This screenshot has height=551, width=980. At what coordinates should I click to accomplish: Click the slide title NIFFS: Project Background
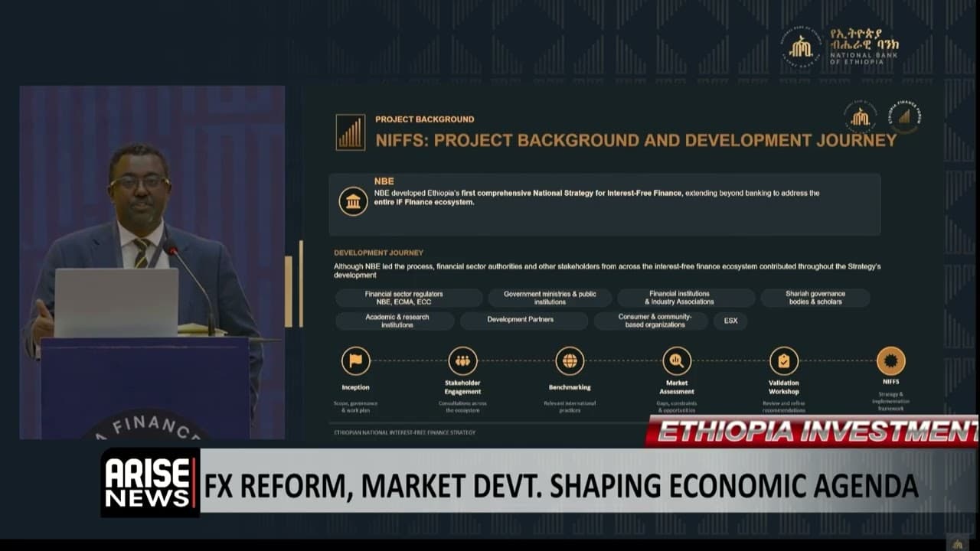pyautogui.click(x=635, y=141)
